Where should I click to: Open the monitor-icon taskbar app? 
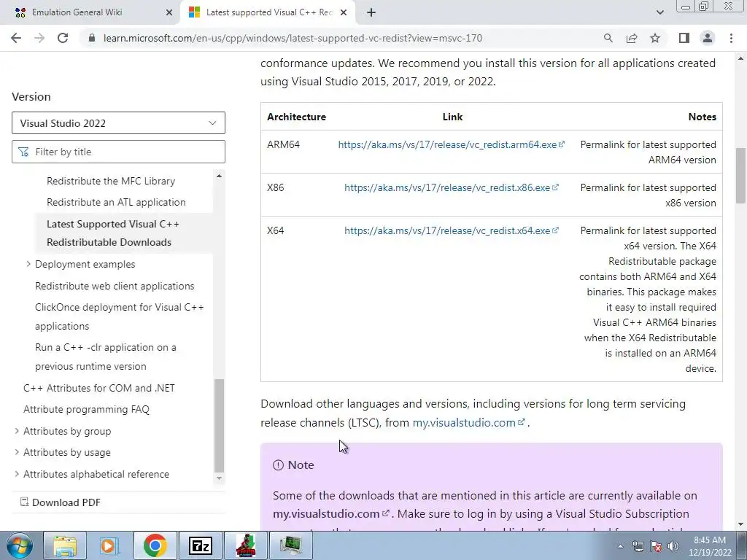click(290, 545)
